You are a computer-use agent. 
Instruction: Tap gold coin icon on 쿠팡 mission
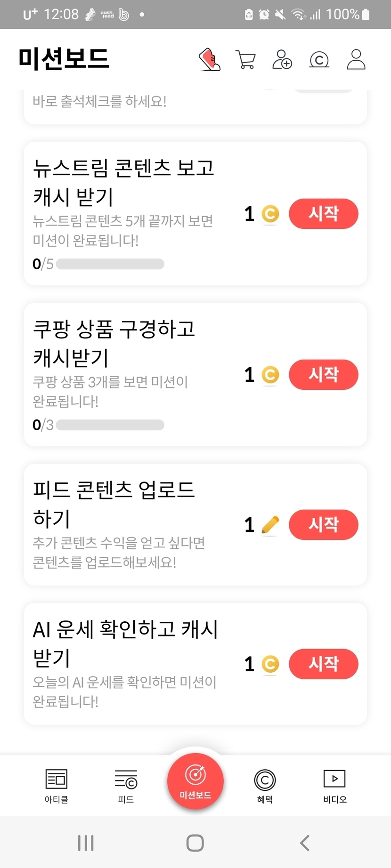coord(270,375)
